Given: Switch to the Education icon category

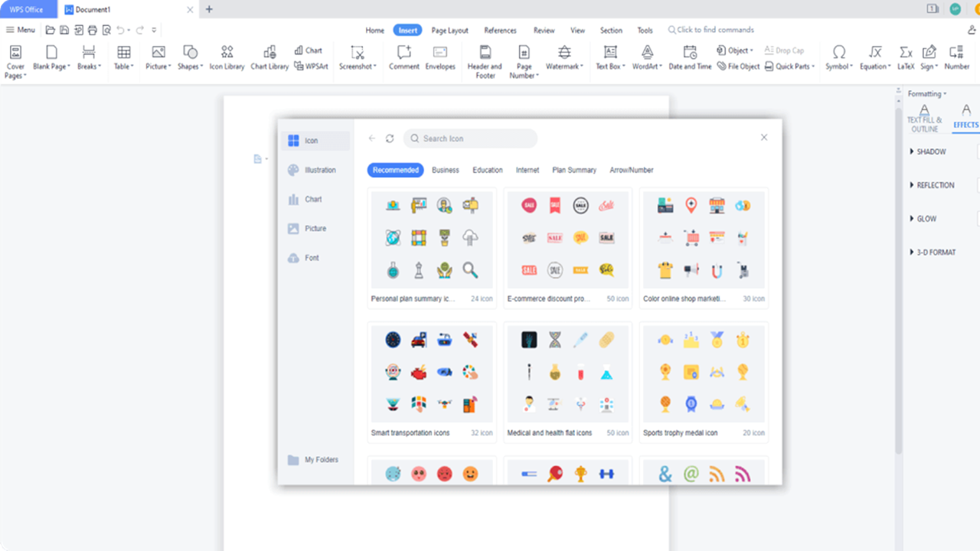Looking at the screenshot, I should pyautogui.click(x=487, y=170).
